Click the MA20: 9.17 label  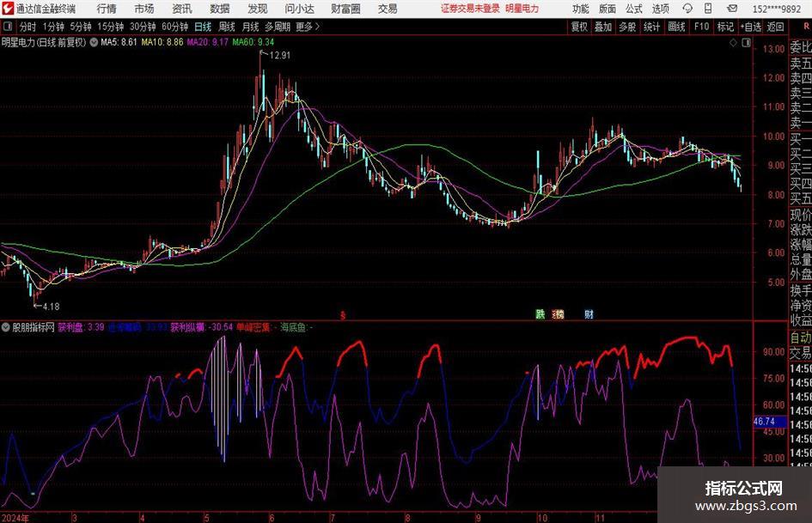coord(207,42)
